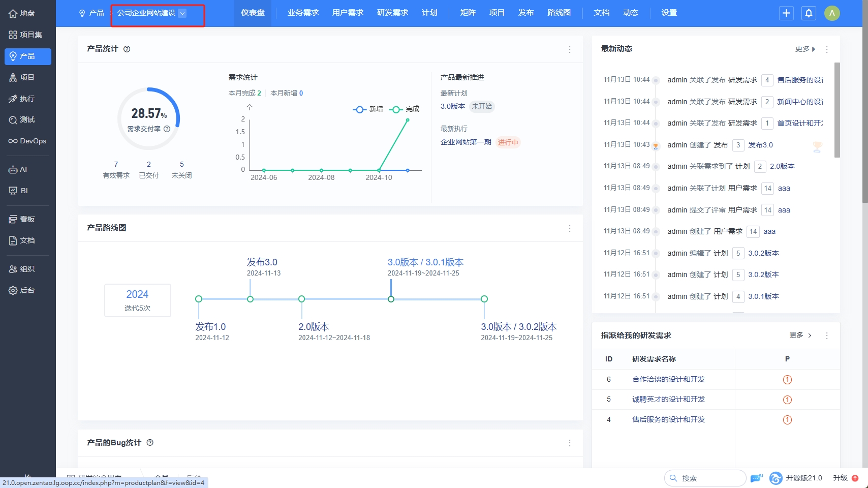The height and width of the screenshot is (488, 868).
Task: Open the 产品统计 block options menu
Action: tap(569, 49)
